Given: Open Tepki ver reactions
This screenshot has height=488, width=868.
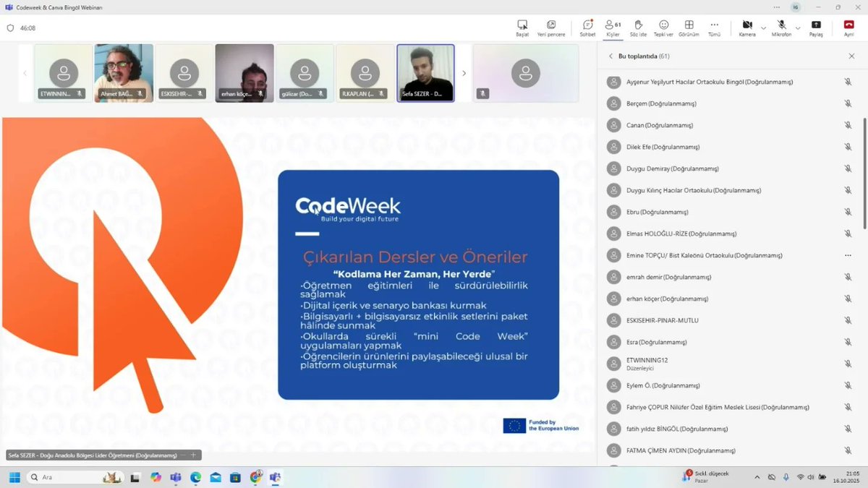Looking at the screenshot, I should tap(663, 28).
